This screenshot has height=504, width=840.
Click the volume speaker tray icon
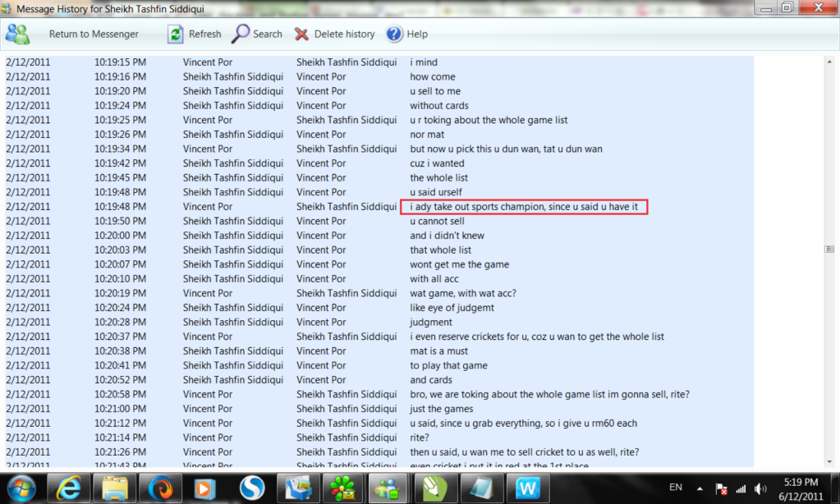760,488
